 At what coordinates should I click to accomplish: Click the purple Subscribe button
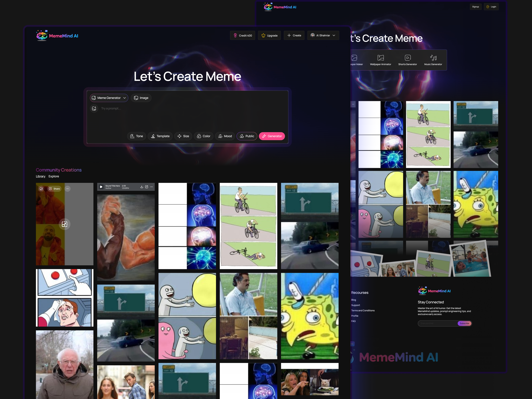pos(464,324)
